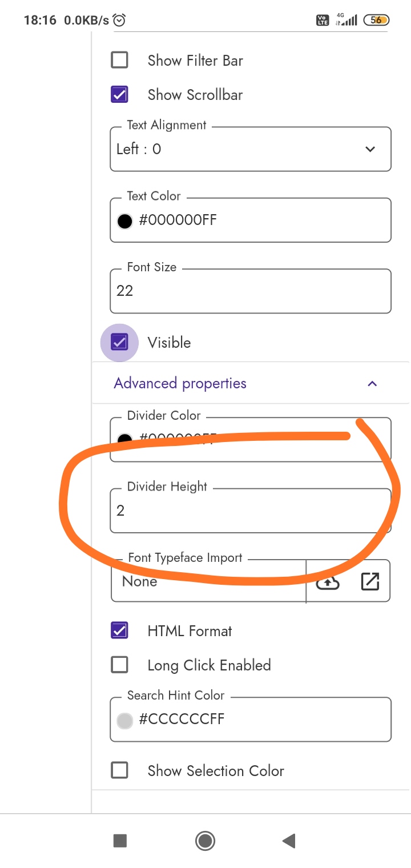Enable the Show Filter Bar checkbox
411x868 pixels.
(x=119, y=60)
